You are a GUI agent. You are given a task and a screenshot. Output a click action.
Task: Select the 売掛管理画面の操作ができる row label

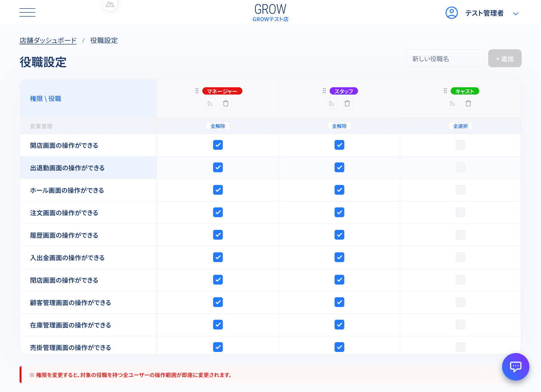[70, 348]
